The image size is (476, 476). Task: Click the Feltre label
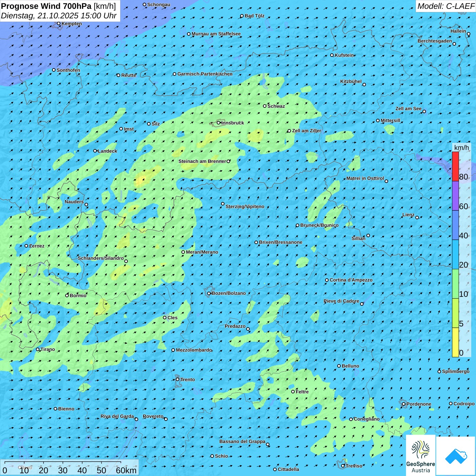tap(302, 392)
